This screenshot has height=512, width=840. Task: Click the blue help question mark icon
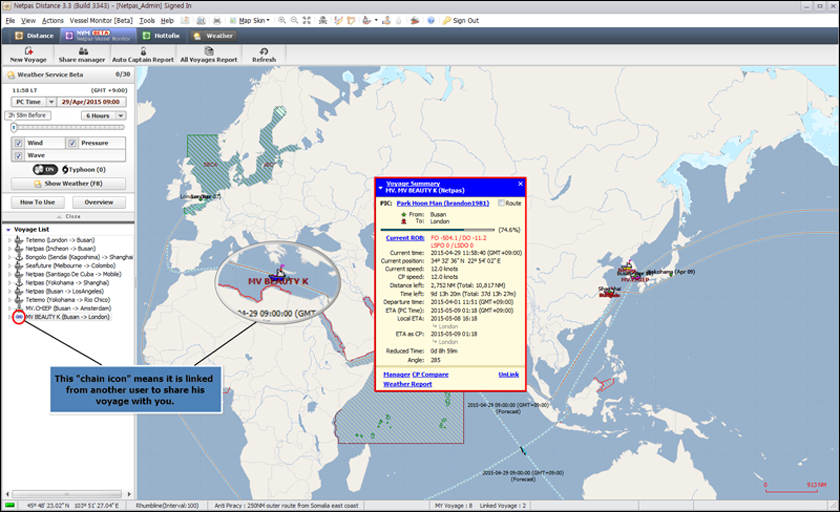tap(431, 20)
